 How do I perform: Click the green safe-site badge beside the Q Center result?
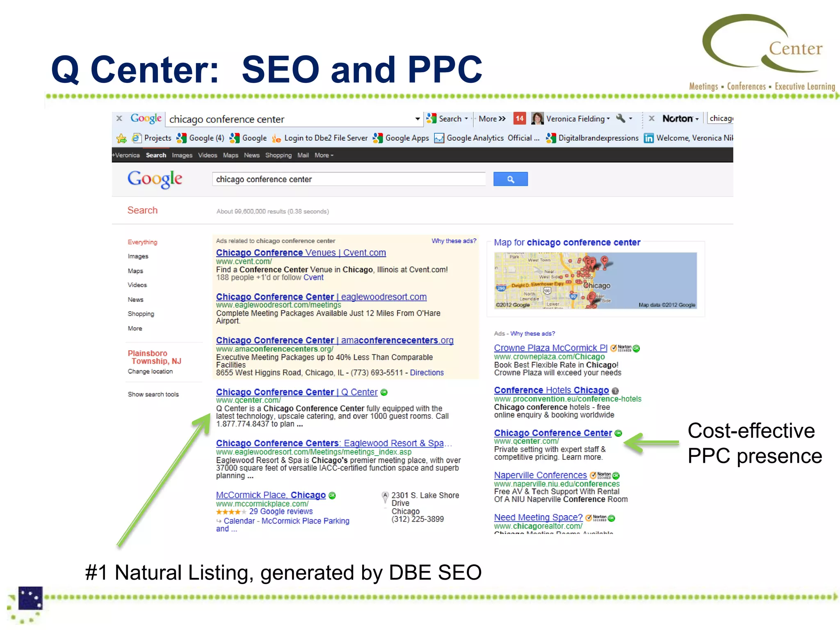[384, 392]
